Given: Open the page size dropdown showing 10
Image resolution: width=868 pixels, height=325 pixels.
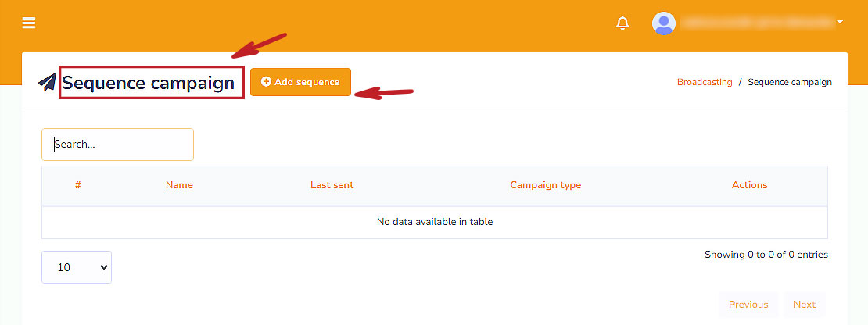Looking at the screenshot, I should (77, 267).
